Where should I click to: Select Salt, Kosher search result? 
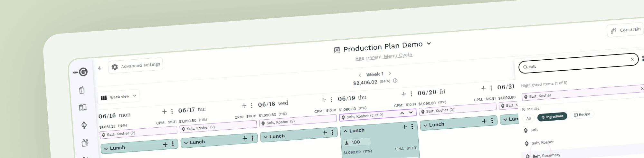pos(543,143)
